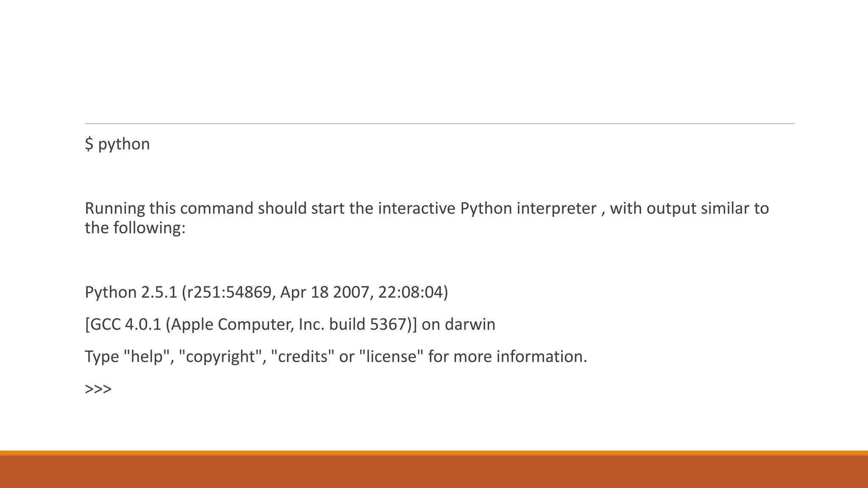
Task: Click the "Python 2.5.1" version text
Action: point(131,292)
